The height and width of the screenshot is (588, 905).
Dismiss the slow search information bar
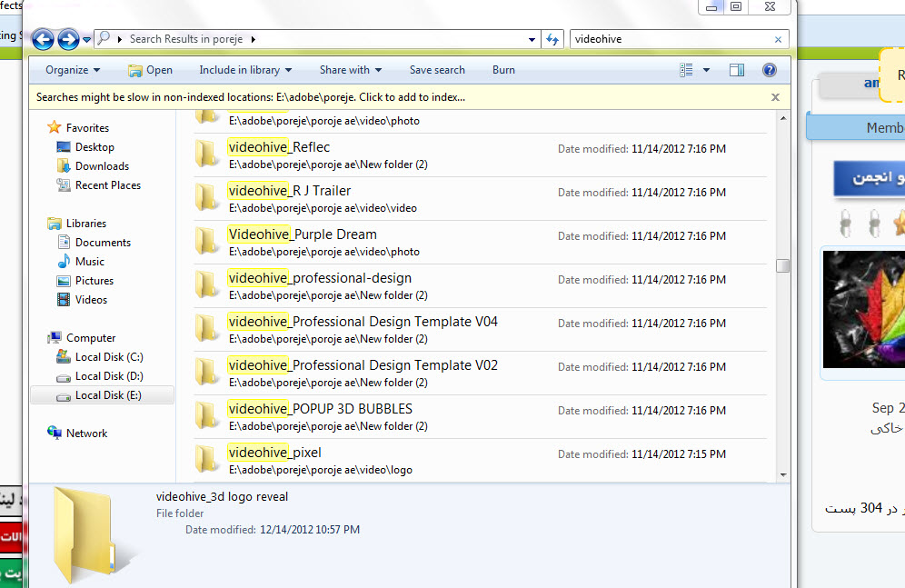click(776, 97)
